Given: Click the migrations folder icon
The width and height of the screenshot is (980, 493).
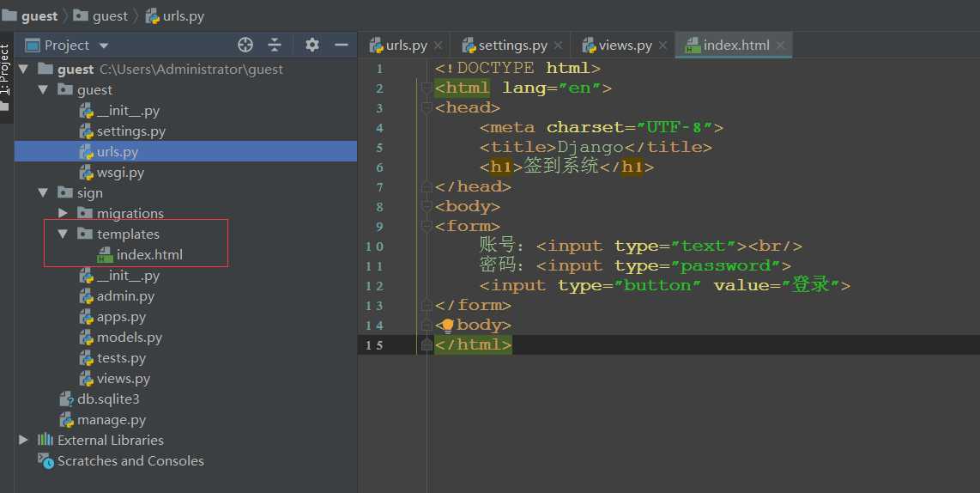Looking at the screenshot, I should (85, 213).
